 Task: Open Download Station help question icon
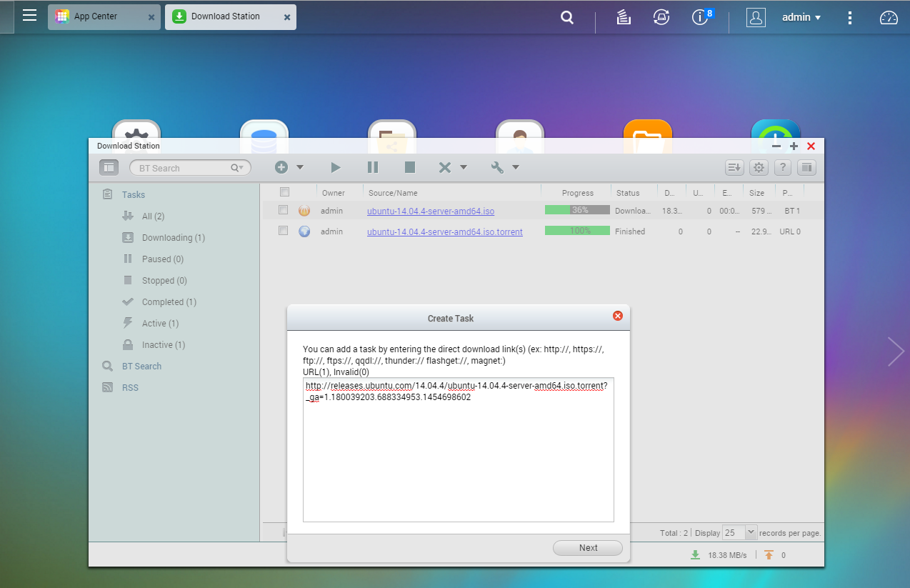783,168
